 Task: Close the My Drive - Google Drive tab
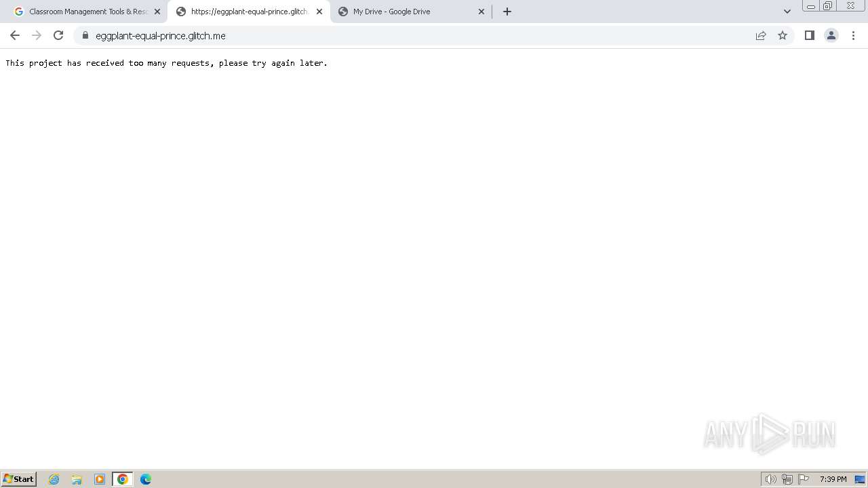pos(481,12)
